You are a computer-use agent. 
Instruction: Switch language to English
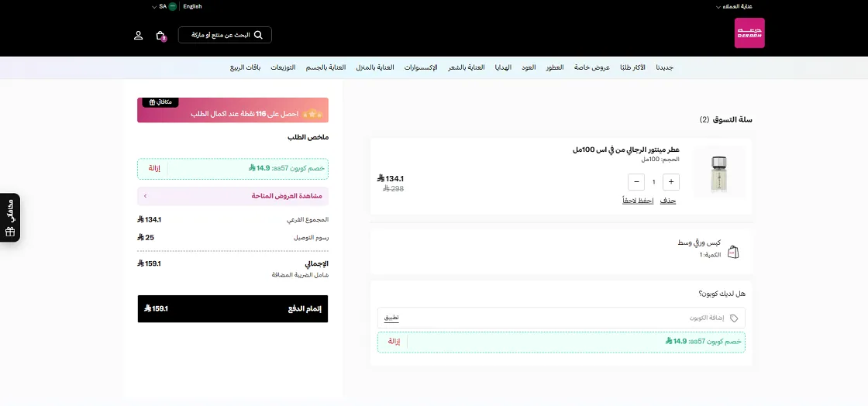tap(193, 7)
